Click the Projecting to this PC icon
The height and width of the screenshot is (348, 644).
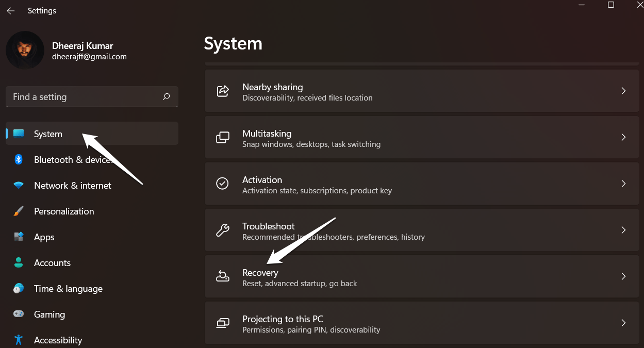[223, 323]
